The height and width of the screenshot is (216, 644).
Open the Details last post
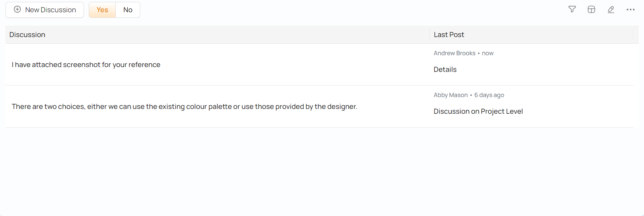tap(445, 70)
